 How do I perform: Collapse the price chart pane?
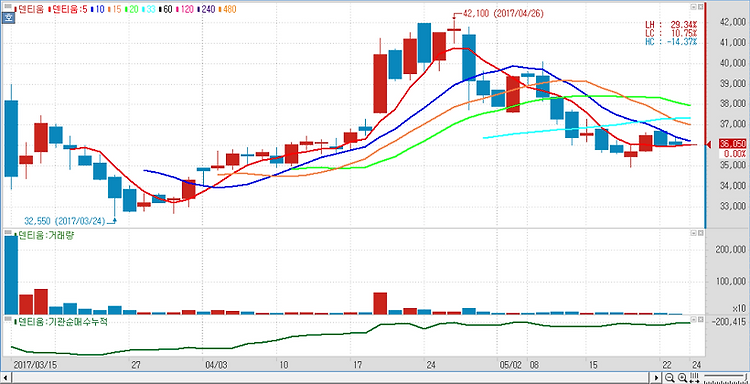tap(694, 7)
